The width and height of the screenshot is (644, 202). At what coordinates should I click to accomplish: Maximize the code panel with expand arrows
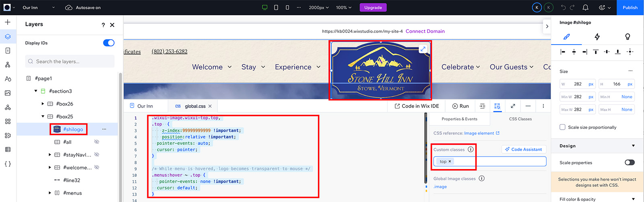click(x=513, y=106)
